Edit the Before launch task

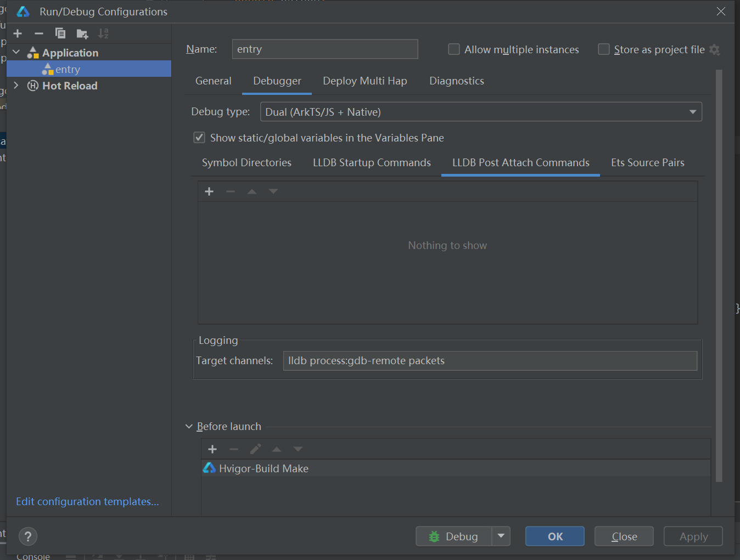click(x=255, y=449)
